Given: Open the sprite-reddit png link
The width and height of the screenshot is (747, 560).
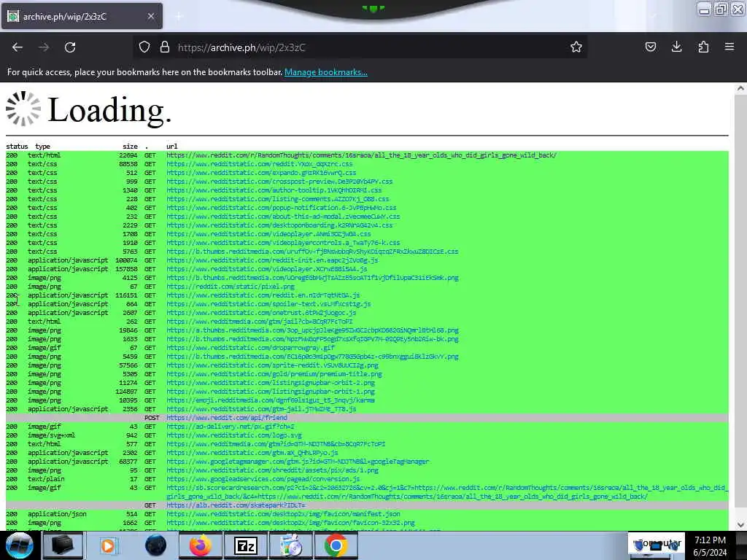Looking at the screenshot, I should tap(272, 365).
